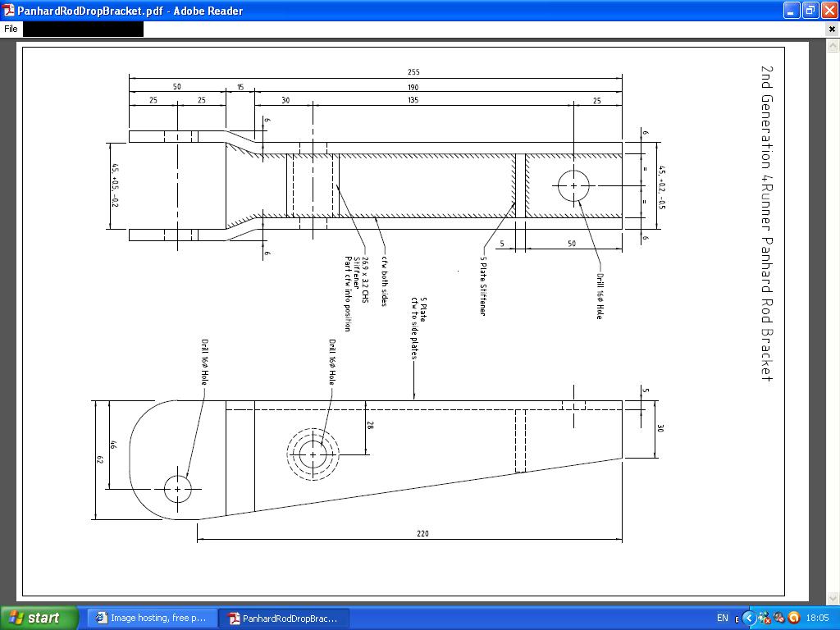Close the document with the menu bar x
Viewport: 840px width, 630px height.
pos(832,29)
